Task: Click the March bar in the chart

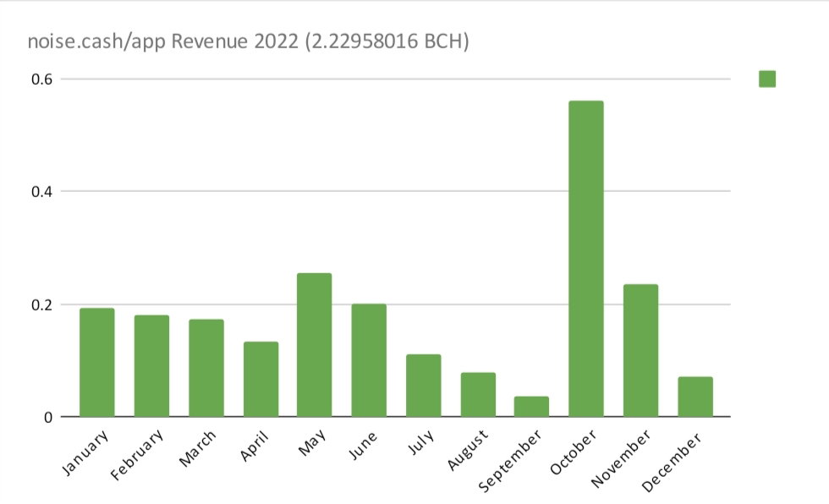Action: click(206, 368)
